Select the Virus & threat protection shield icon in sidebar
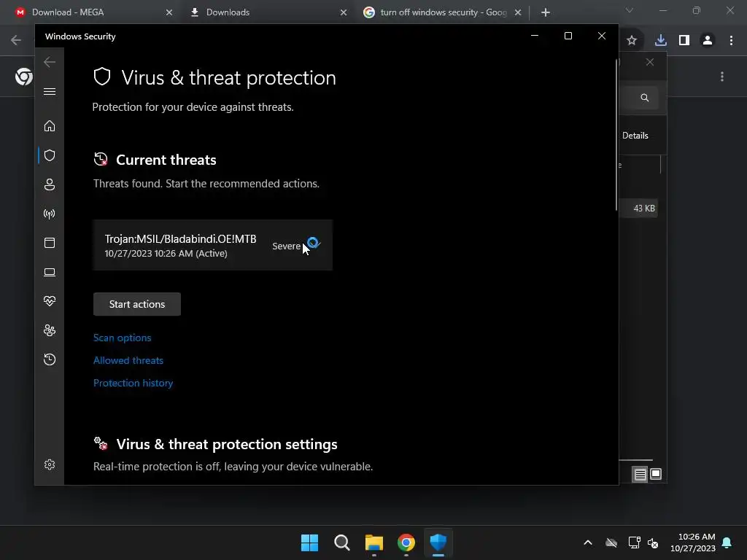Viewport: 747px width, 560px height. click(x=50, y=155)
